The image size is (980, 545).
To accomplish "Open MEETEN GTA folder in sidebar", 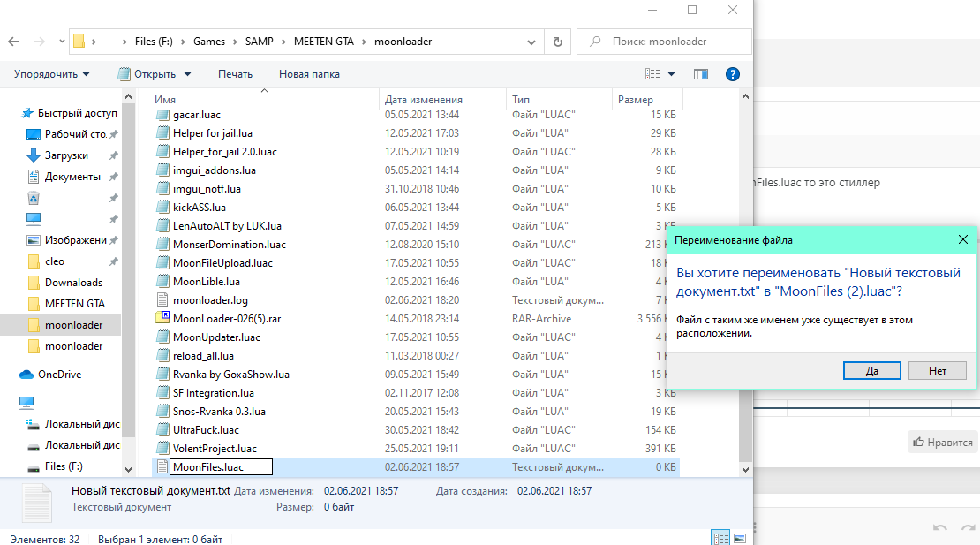I will coord(66,304).
